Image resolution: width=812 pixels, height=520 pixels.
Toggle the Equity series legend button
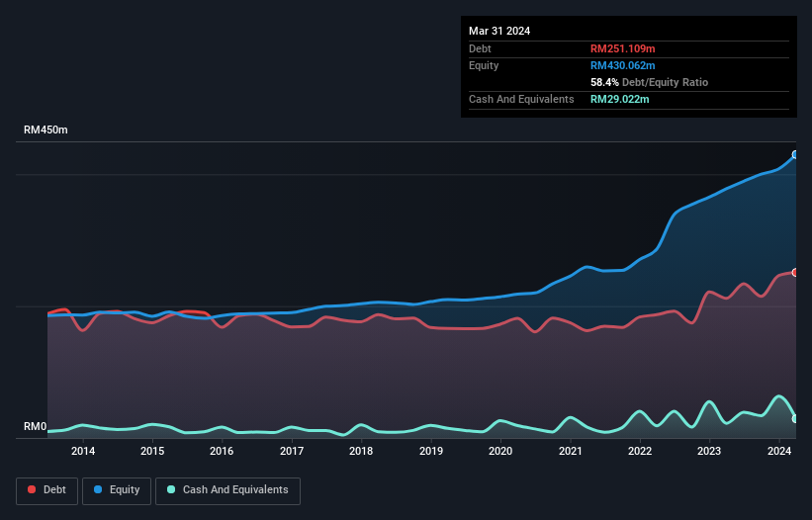[x=117, y=490]
